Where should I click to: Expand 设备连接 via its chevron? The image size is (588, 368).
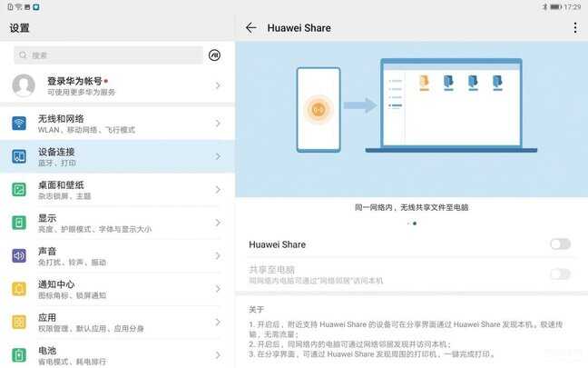[x=218, y=156]
